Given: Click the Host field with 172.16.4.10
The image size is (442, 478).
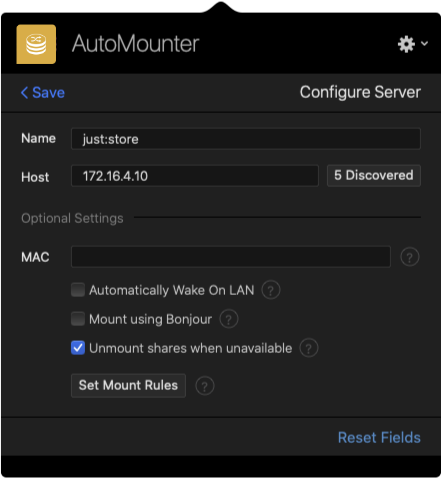Looking at the screenshot, I should [x=195, y=176].
